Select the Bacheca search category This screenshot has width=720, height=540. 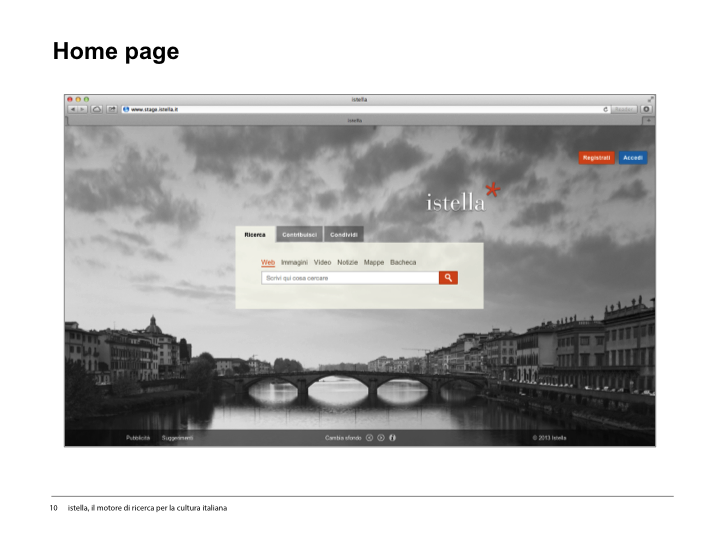click(403, 262)
